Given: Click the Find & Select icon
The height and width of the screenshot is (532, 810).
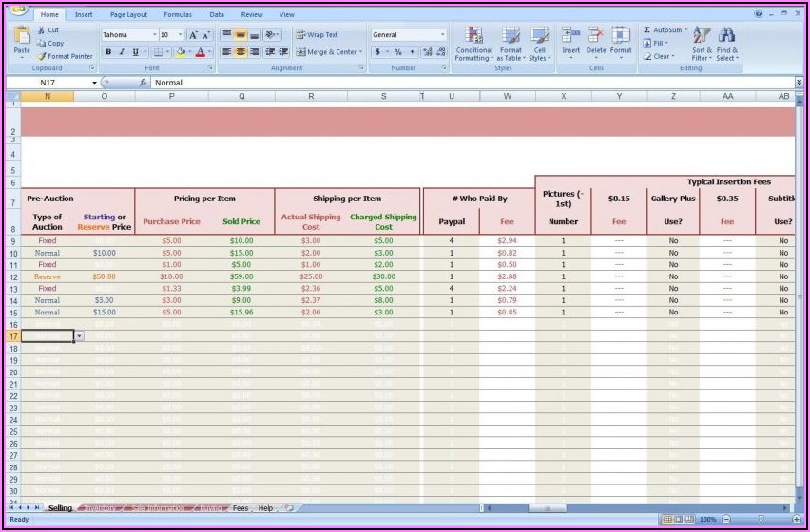Looking at the screenshot, I should pyautogui.click(x=727, y=43).
